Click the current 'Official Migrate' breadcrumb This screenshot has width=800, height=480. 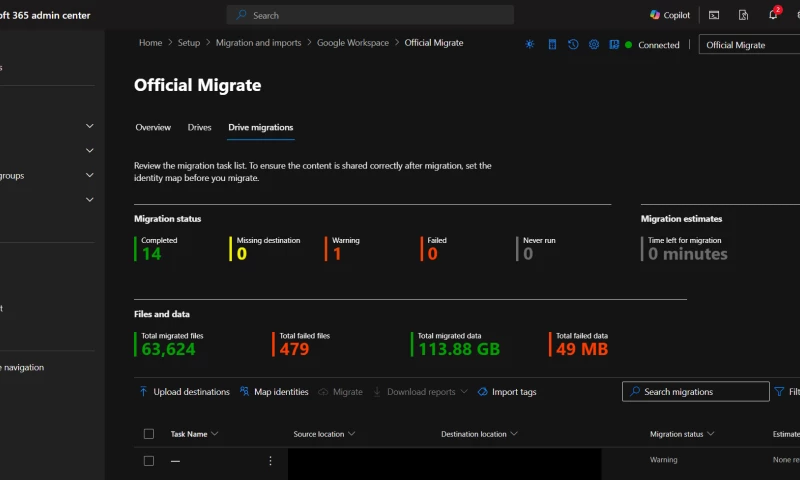(x=434, y=43)
